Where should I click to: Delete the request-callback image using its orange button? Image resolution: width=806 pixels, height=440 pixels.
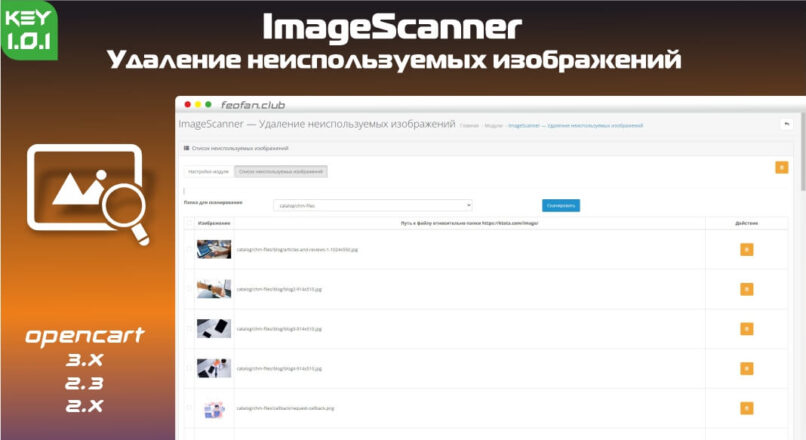[x=746, y=408]
